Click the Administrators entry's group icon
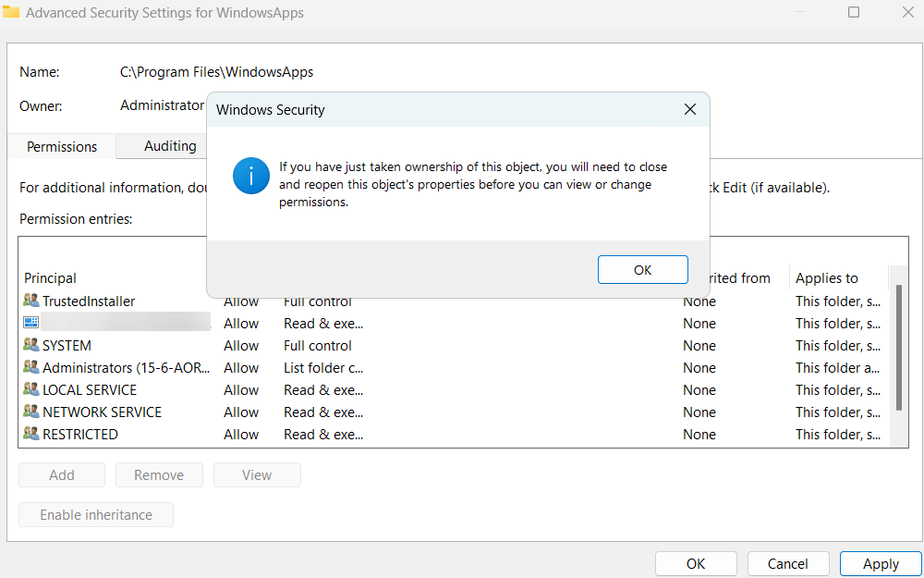 pyautogui.click(x=31, y=367)
